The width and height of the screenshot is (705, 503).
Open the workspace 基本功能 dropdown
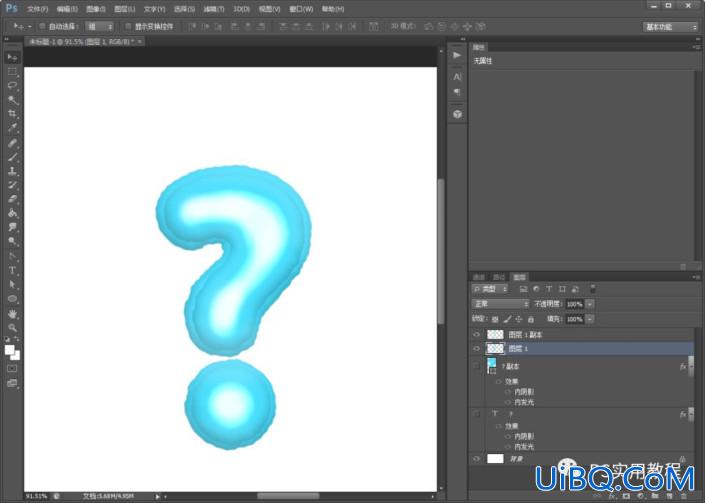pyautogui.click(x=670, y=27)
